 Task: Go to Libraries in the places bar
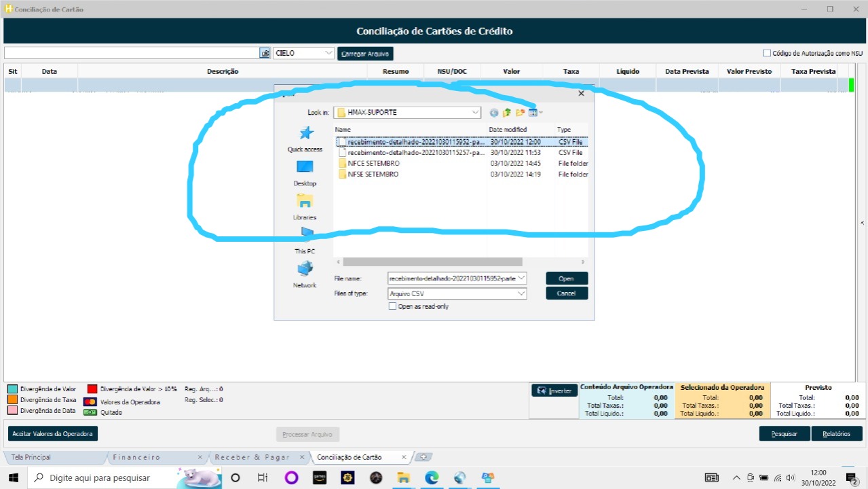click(305, 202)
